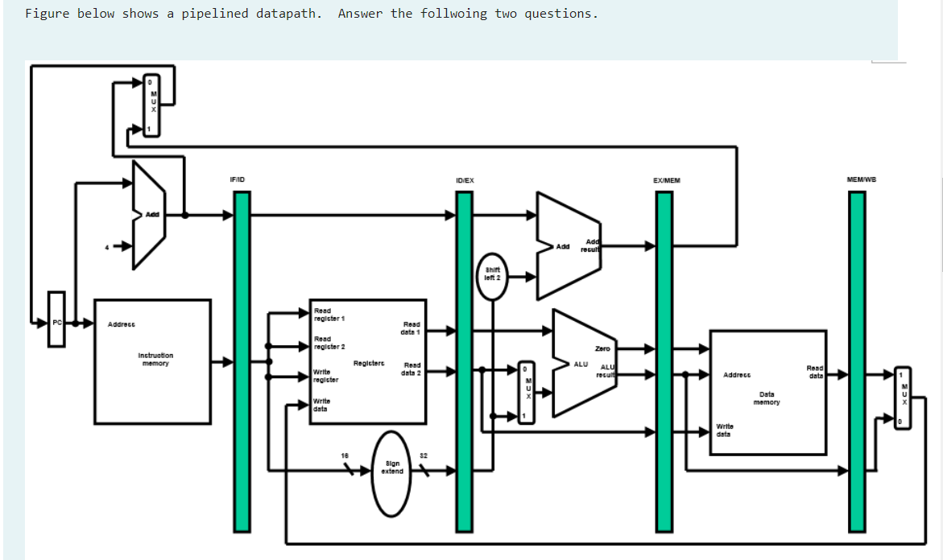This screenshot has width=943, height=560.
Task: Select the Registers file block
Action: click(x=366, y=362)
